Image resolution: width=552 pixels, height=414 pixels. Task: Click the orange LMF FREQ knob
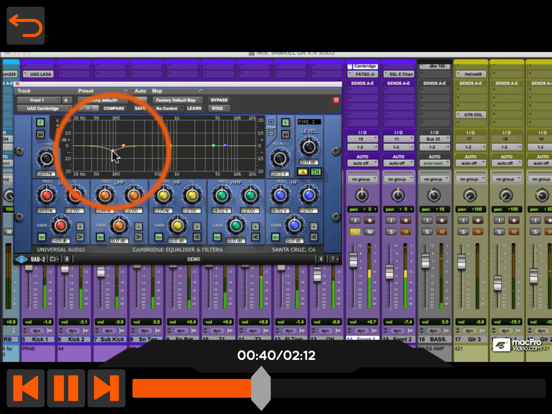tap(105, 195)
